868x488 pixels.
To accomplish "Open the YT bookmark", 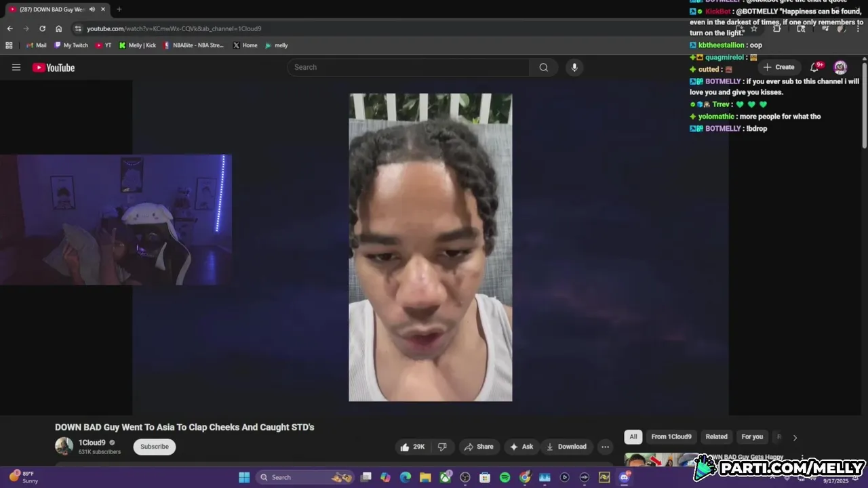I will pyautogui.click(x=104, y=45).
